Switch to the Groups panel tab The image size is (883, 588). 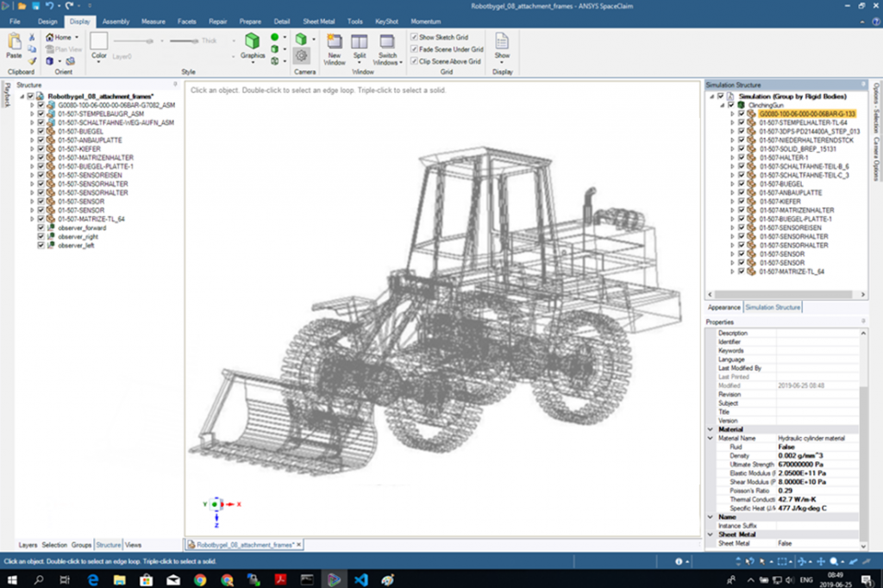pyautogui.click(x=81, y=545)
